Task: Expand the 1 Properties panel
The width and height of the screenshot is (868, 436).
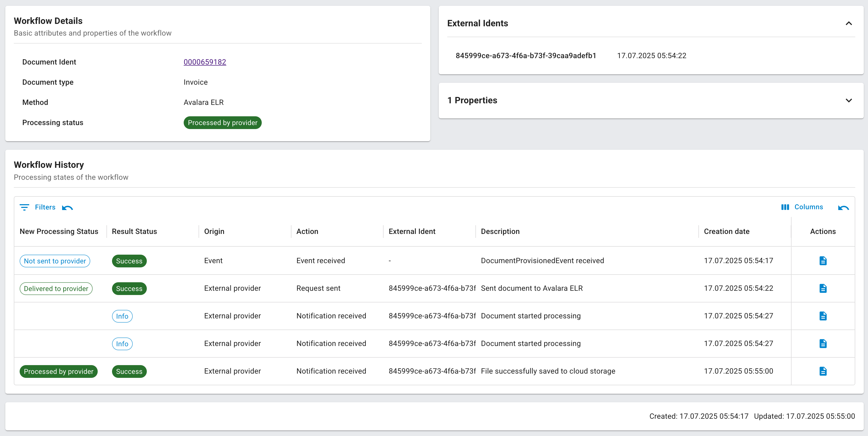Action: (x=849, y=100)
